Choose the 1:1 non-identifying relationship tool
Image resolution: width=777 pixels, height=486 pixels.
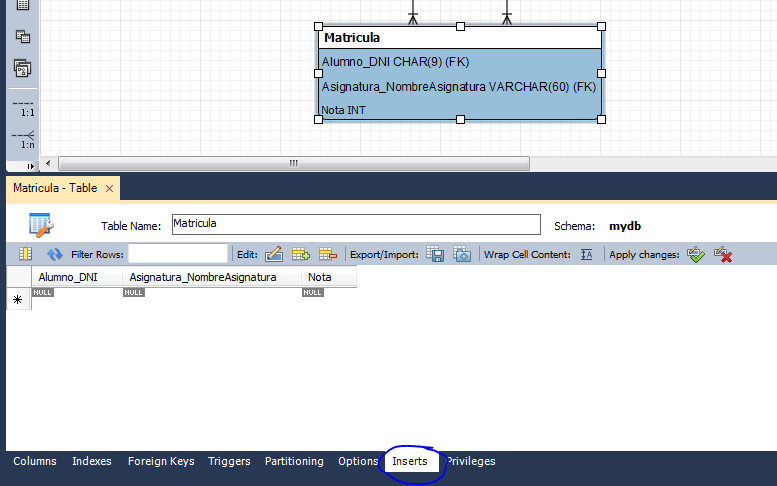click(x=22, y=107)
